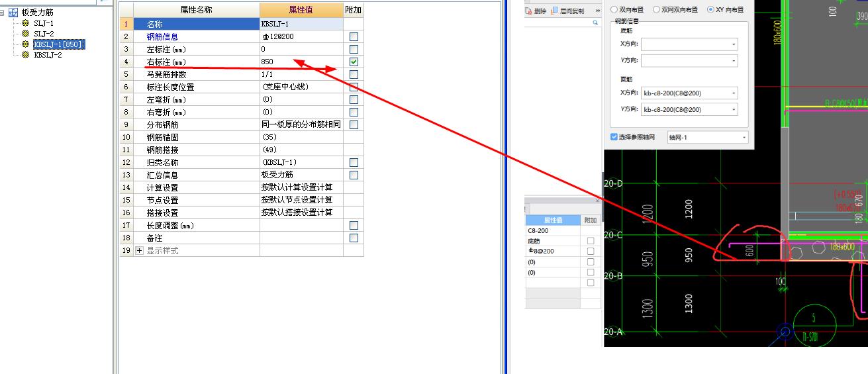Click the gear icon beside SLJ-2
This screenshot has width=868, height=374.
[26, 34]
